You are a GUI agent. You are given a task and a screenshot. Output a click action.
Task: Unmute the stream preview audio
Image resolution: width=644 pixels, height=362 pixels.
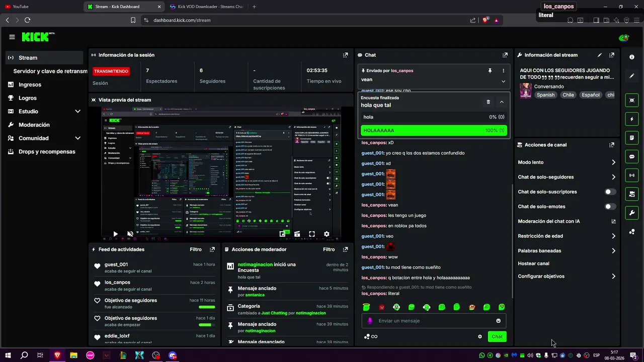(x=130, y=234)
